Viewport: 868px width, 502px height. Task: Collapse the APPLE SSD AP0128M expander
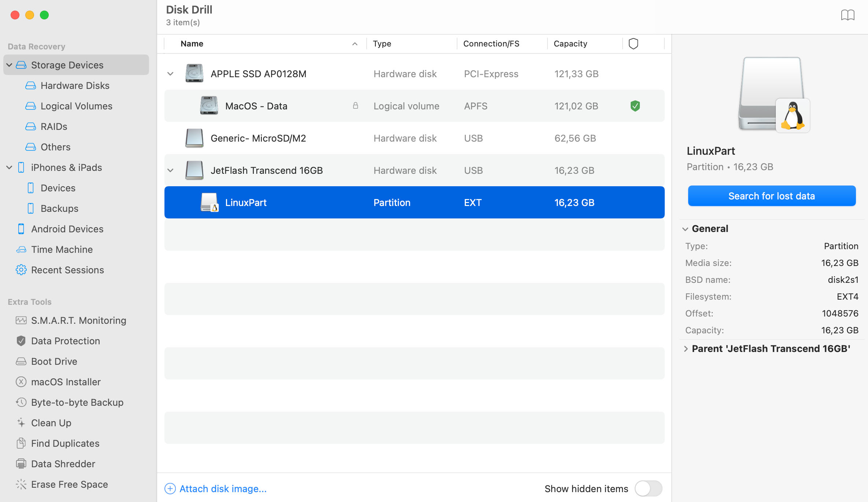170,74
